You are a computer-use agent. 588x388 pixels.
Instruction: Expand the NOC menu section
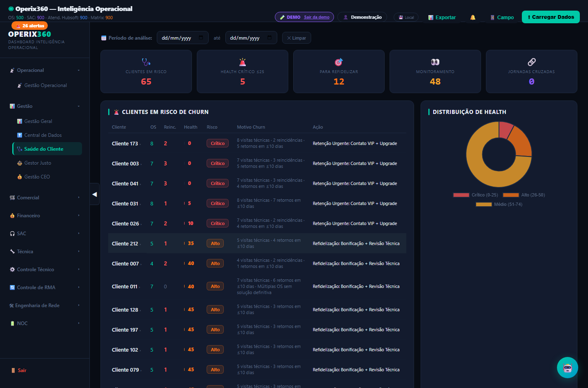click(45, 323)
